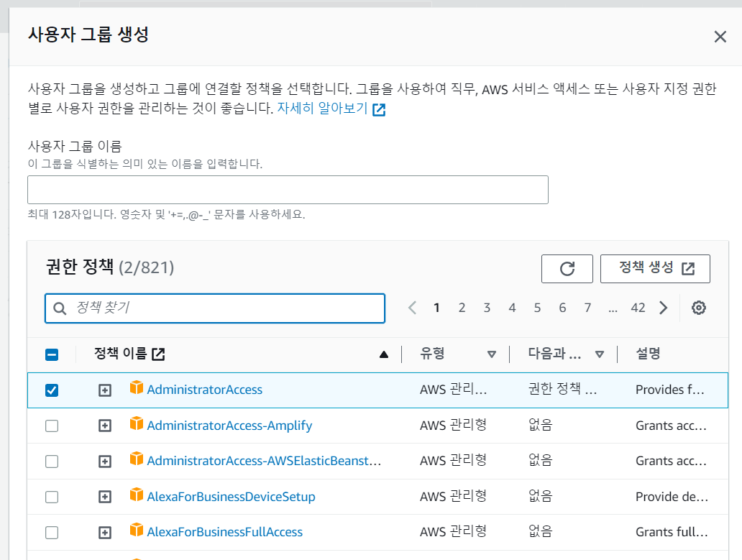The width and height of the screenshot is (742, 560).
Task: Click the AlexaForBusinessDeviceSetup orange policy icon
Action: point(137,495)
